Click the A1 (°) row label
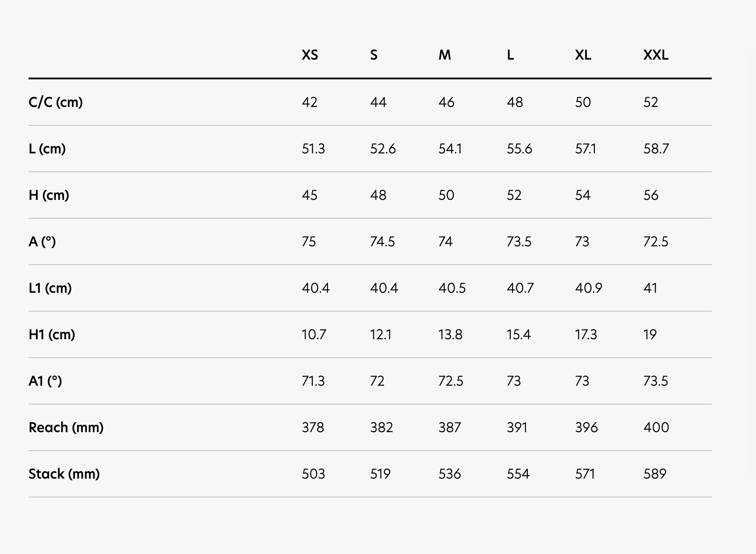 click(x=45, y=381)
